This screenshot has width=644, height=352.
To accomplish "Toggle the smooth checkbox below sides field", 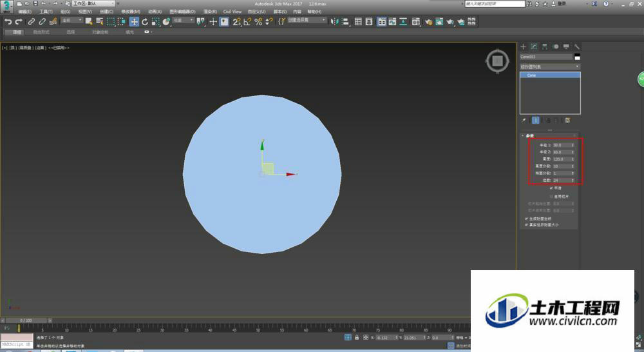I will 552,188.
